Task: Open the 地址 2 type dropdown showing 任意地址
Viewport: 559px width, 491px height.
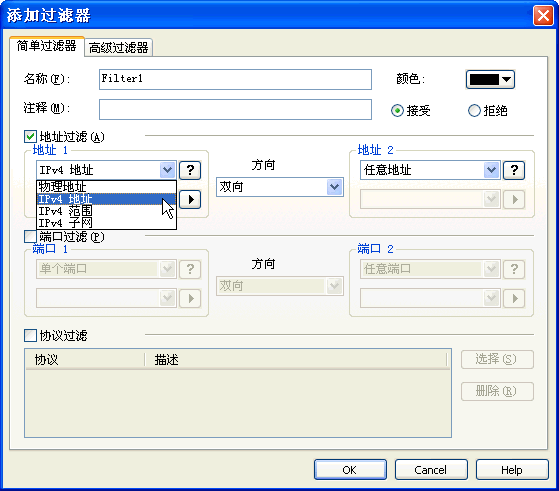Action: point(430,170)
